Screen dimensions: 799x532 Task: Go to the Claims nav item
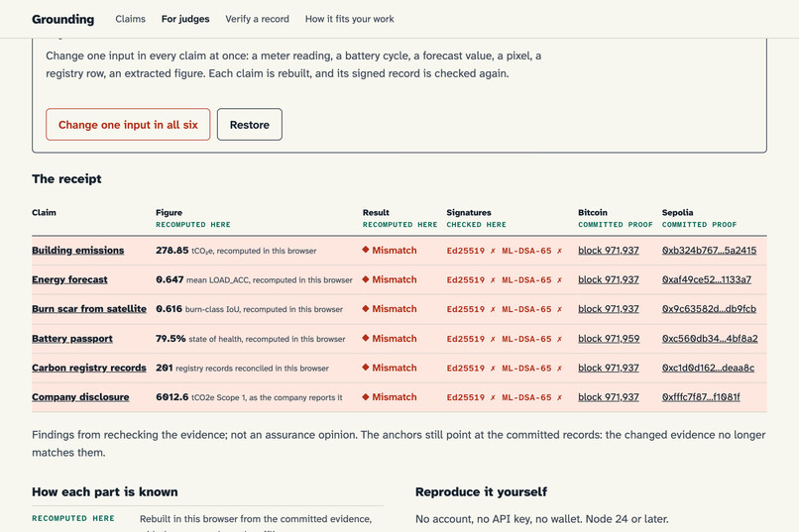point(130,19)
